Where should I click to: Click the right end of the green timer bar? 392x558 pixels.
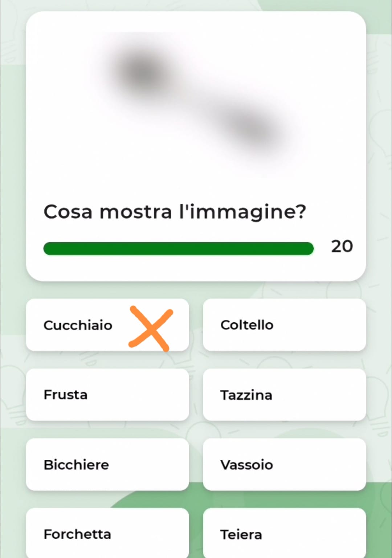(309, 248)
